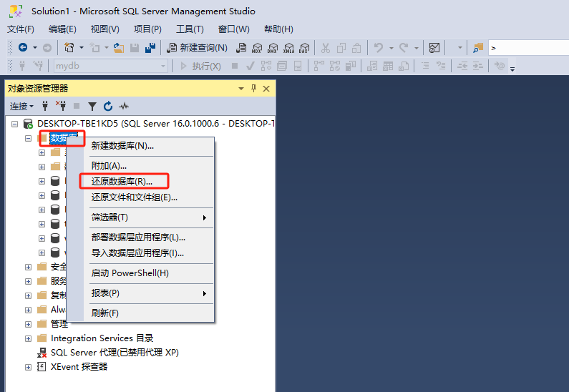This screenshot has width=569, height=392.
Task: Expand the 安全 folder node
Action: (x=29, y=268)
